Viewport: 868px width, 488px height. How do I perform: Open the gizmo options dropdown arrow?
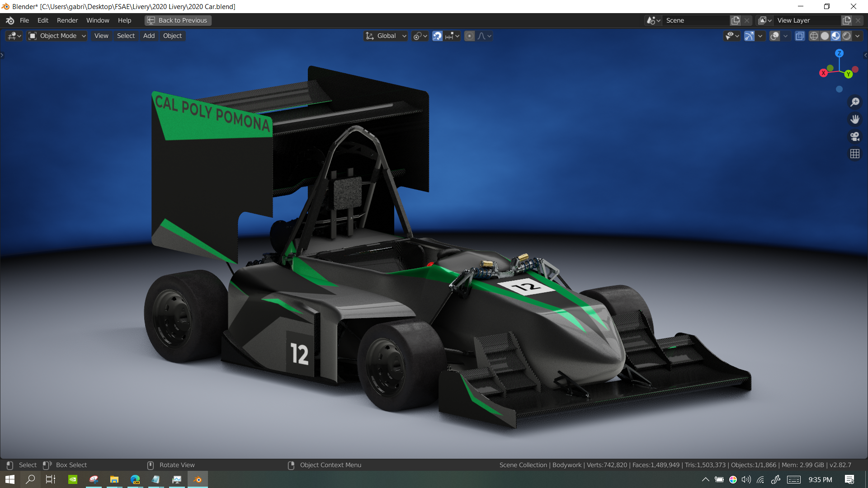(760, 36)
